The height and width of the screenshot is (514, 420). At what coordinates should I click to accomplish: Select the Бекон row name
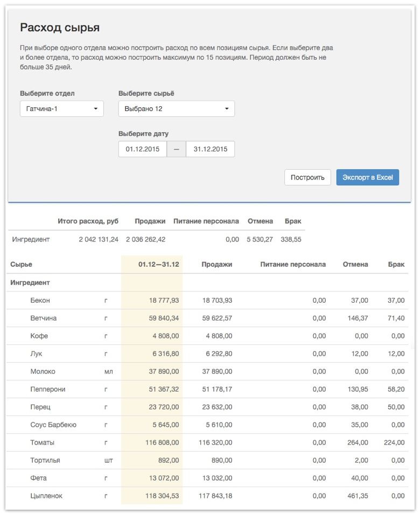pos(40,300)
